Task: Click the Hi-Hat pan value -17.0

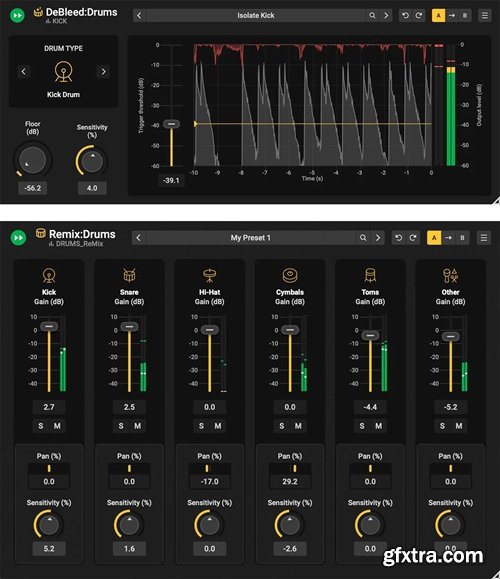Action: point(209,482)
